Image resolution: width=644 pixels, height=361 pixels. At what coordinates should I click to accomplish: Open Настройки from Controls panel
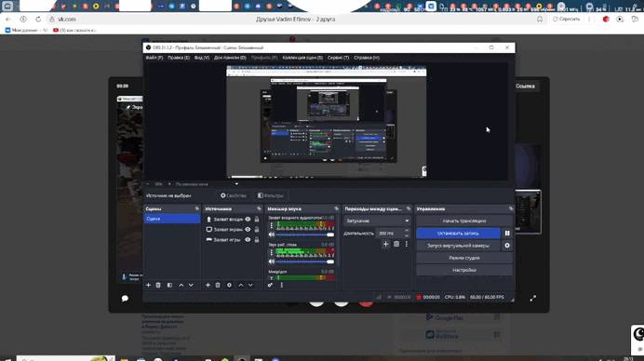(464, 270)
